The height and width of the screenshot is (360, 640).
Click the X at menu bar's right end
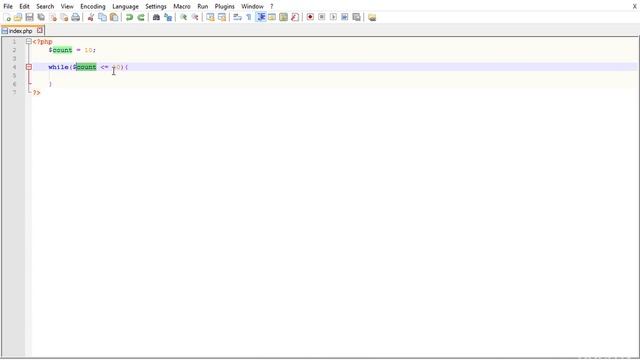[x=635, y=7]
